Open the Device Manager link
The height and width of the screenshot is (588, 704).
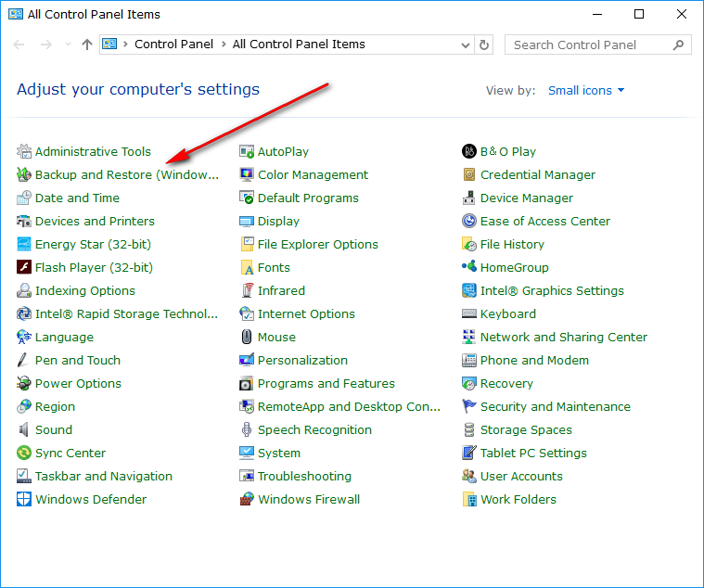pos(527,198)
